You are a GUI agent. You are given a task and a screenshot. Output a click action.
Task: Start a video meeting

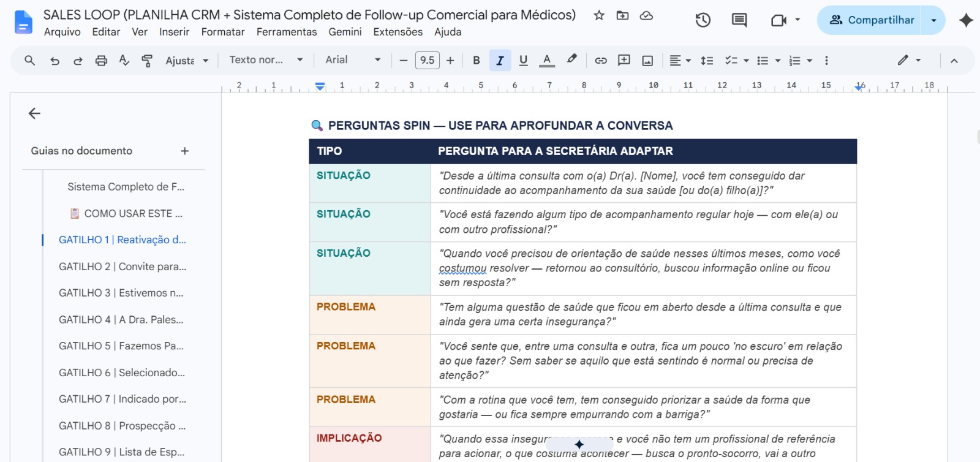[778, 20]
